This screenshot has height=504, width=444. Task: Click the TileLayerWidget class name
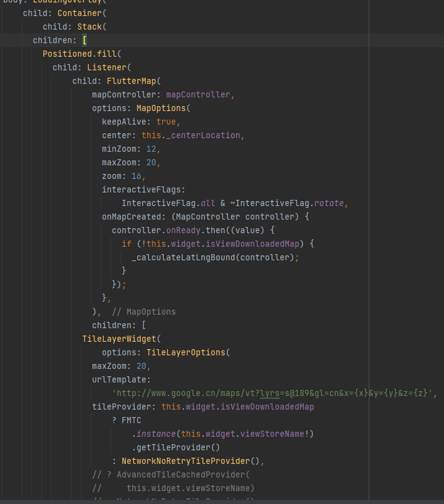tap(119, 339)
